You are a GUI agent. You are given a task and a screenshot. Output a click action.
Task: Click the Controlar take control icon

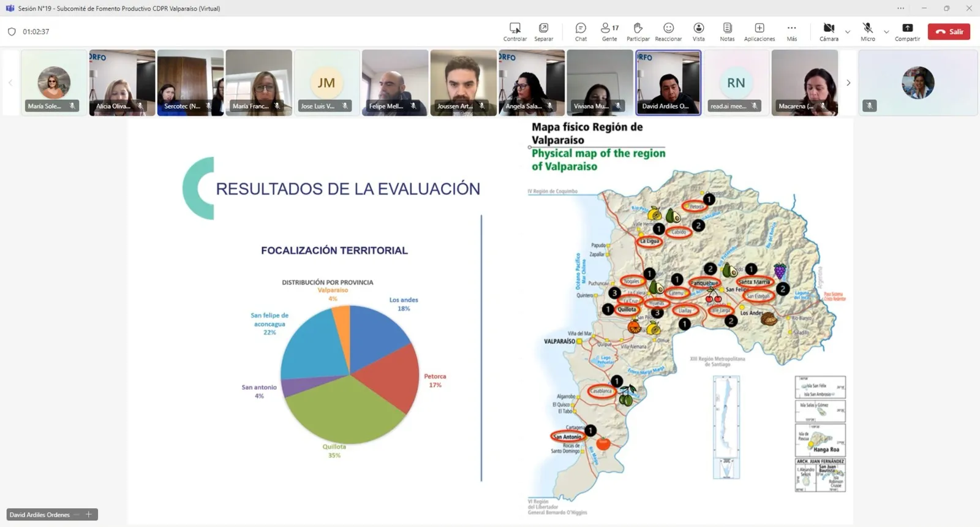pos(514,31)
